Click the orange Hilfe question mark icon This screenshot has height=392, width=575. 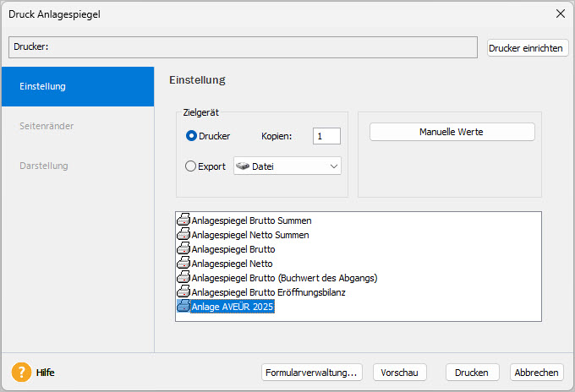pos(21,372)
